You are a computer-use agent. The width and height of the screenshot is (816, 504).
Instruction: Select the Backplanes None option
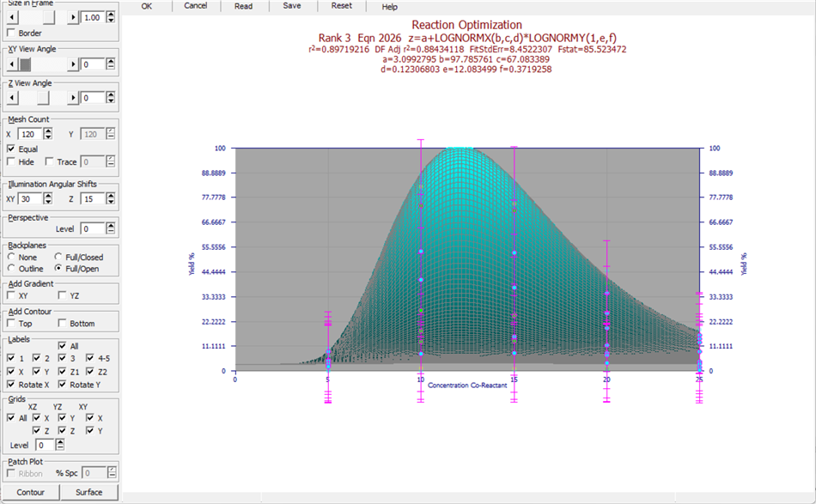11,257
